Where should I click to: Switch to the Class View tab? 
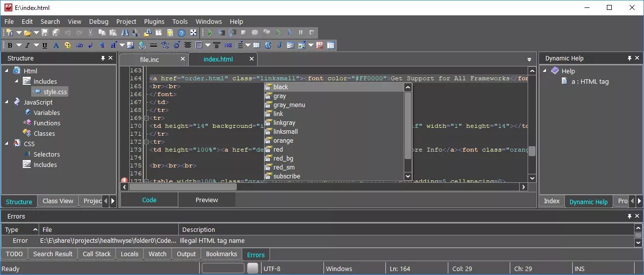click(x=58, y=201)
